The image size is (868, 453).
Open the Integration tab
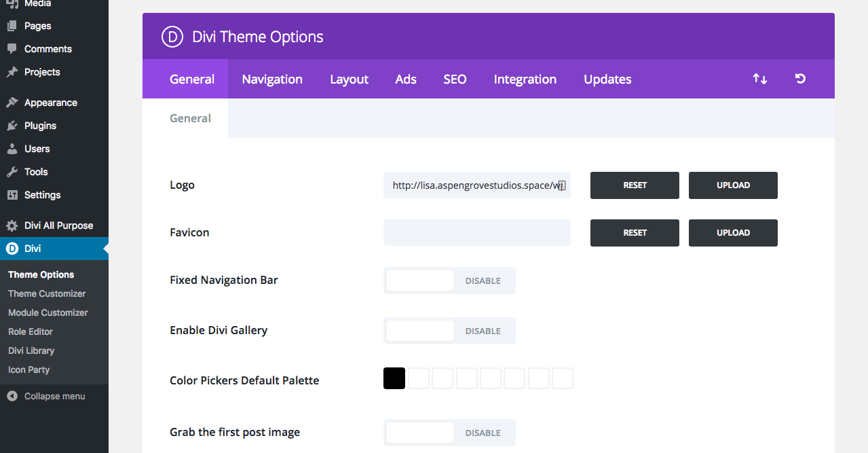[525, 79]
